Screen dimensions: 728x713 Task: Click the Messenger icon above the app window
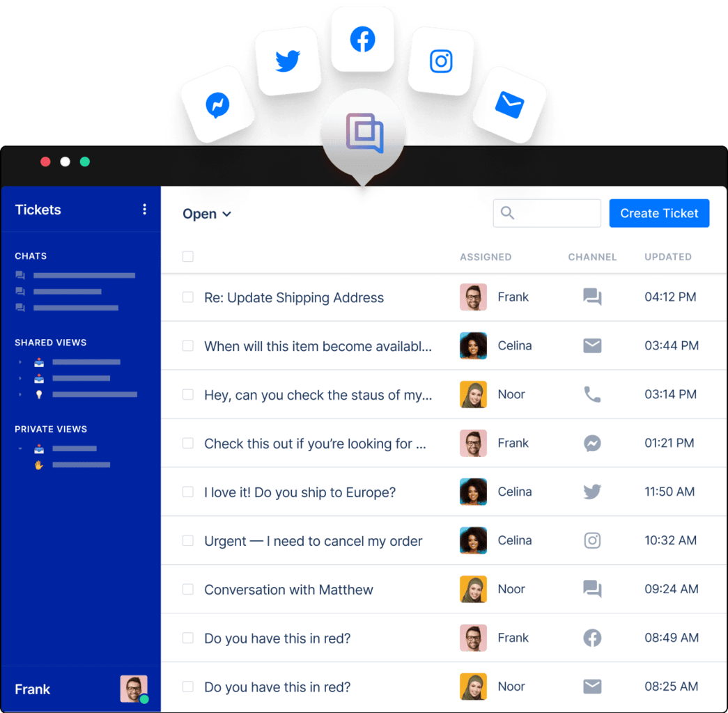pyautogui.click(x=216, y=106)
